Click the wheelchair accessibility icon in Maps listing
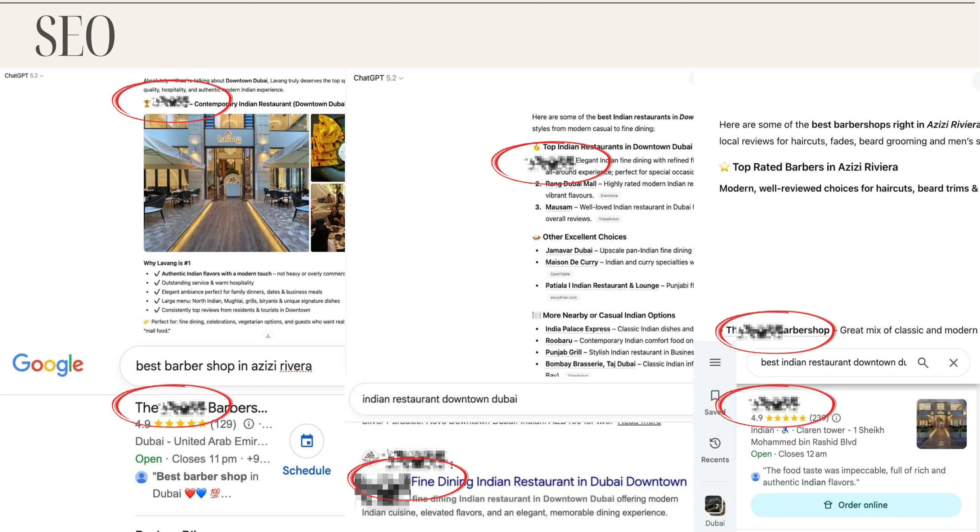 785,430
